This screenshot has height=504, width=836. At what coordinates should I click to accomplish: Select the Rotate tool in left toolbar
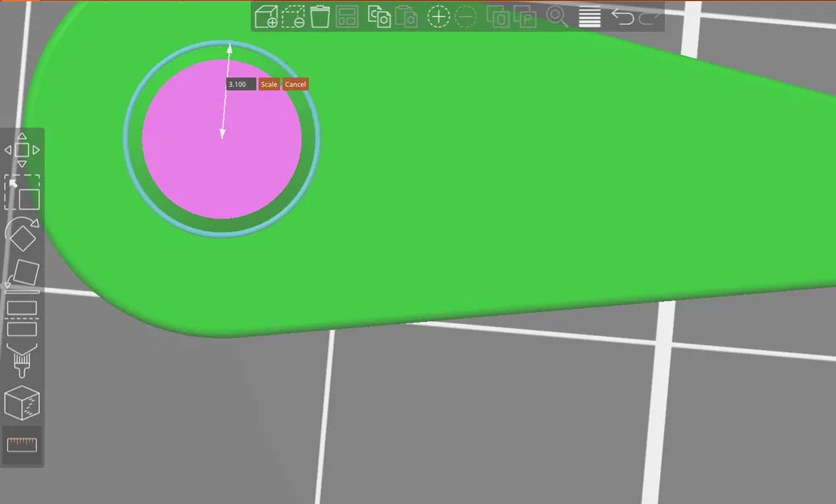(22, 234)
